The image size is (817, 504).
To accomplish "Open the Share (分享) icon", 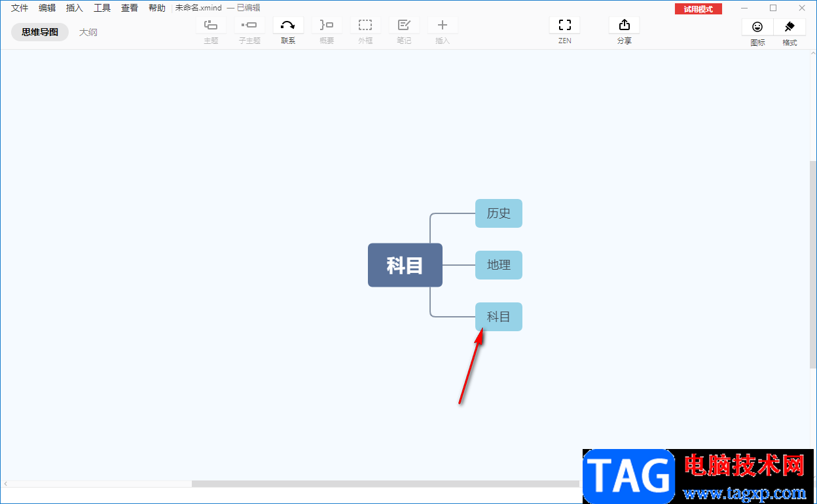I will pyautogui.click(x=625, y=26).
